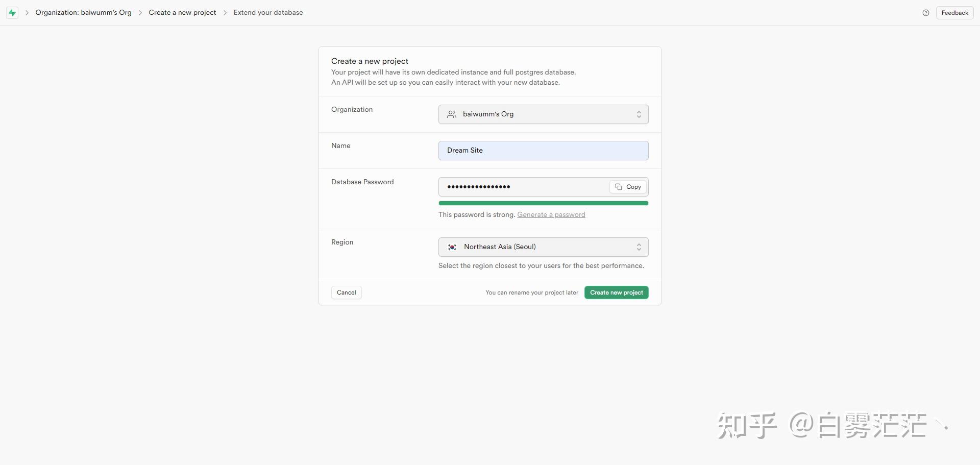Click the Cancel button
Viewport: 980px width, 465px height.
click(x=346, y=292)
